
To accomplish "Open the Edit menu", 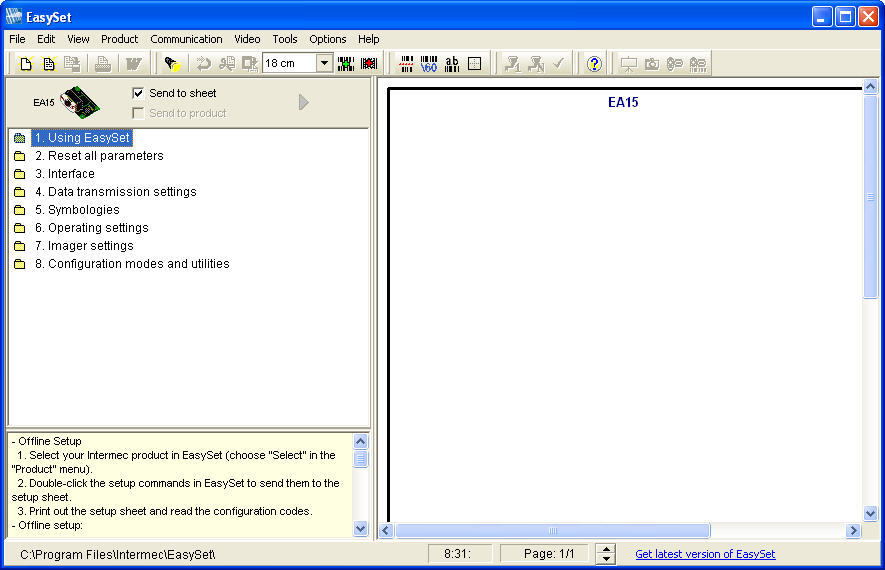I will tap(46, 39).
